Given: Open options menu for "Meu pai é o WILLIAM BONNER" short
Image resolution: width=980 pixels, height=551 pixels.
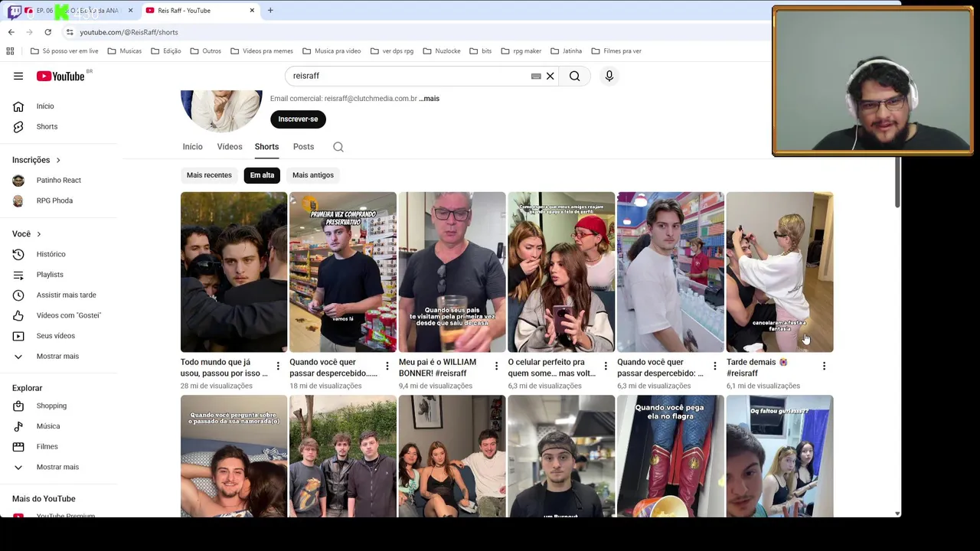Looking at the screenshot, I should point(496,367).
